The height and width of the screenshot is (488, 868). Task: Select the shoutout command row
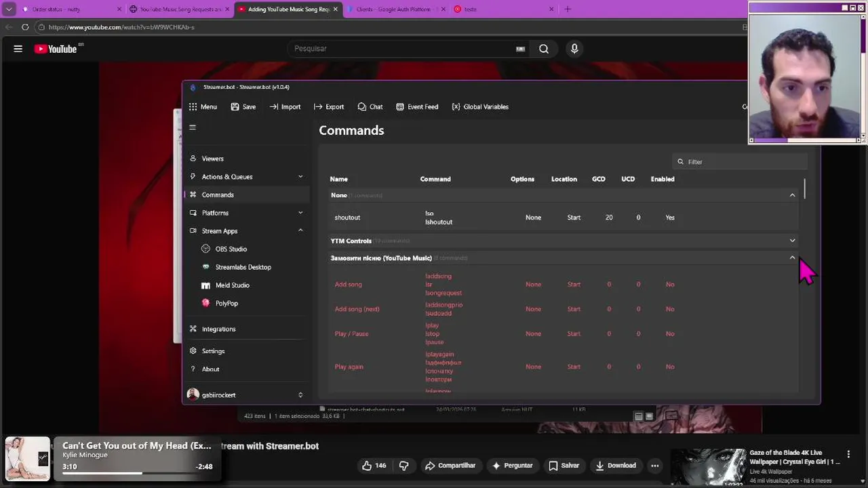pos(563,218)
